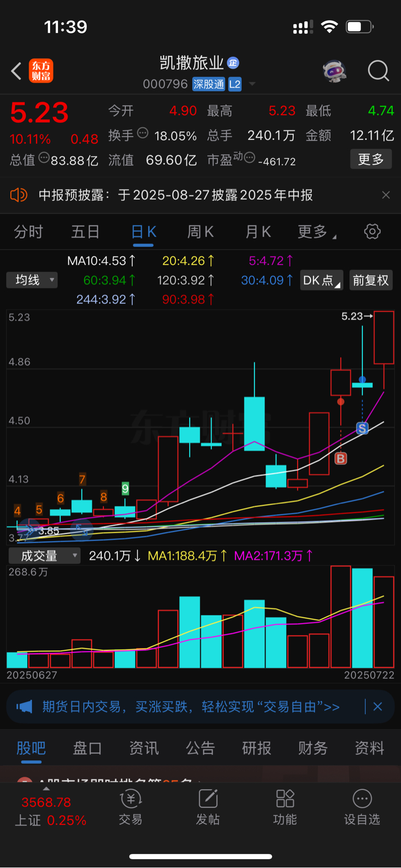This screenshot has width=401, height=868.
Task: Tap the MA10:4.53 value
Action: coord(101,260)
